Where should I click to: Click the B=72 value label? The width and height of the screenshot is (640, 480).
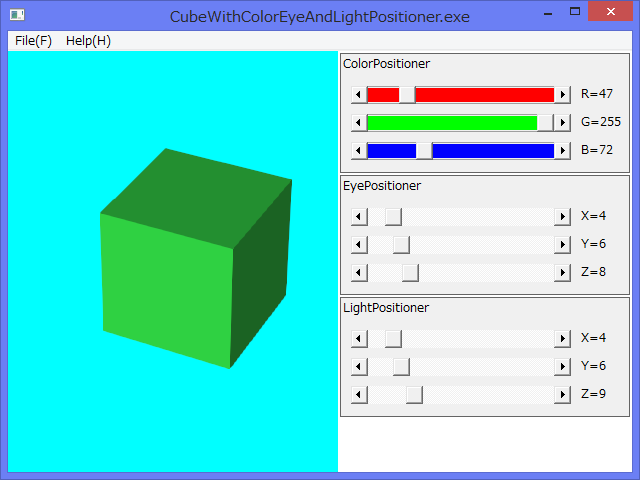click(x=597, y=150)
